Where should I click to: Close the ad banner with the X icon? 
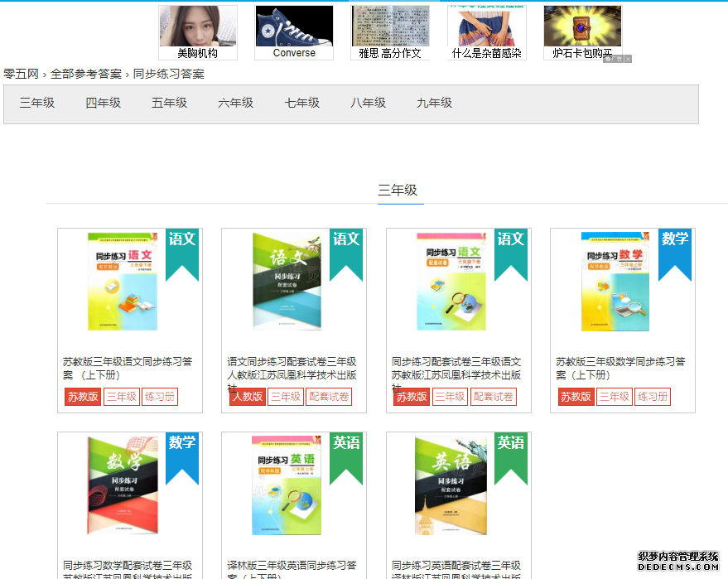click(x=628, y=59)
